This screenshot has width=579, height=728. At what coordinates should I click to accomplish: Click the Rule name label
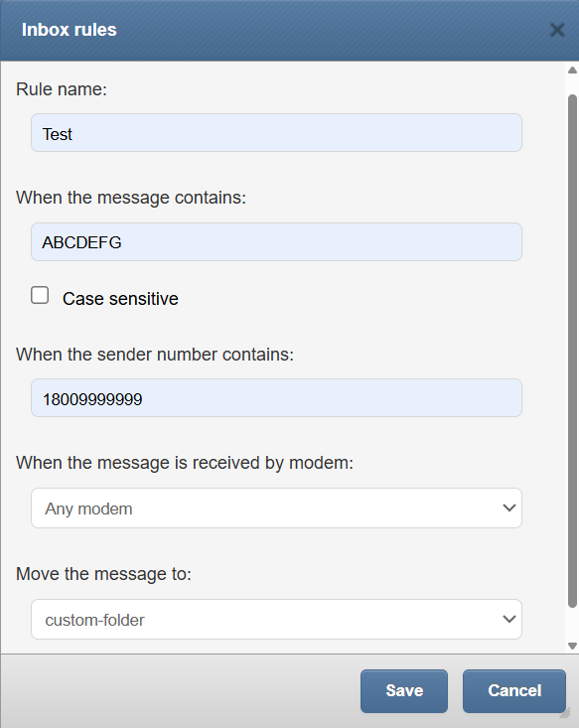(x=62, y=89)
